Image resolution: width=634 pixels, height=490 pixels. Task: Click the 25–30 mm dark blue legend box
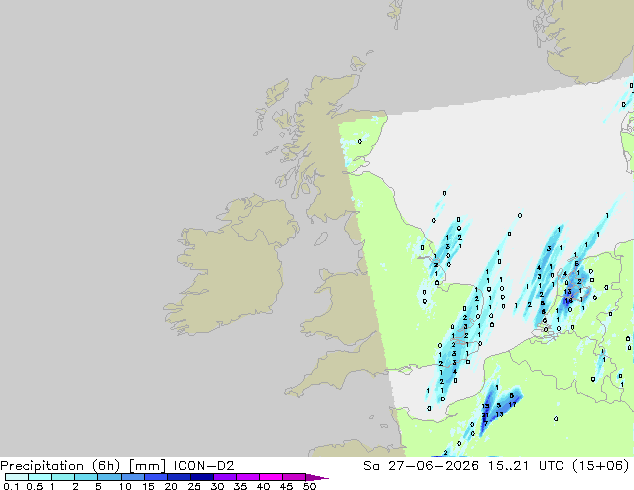coord(202,477)
